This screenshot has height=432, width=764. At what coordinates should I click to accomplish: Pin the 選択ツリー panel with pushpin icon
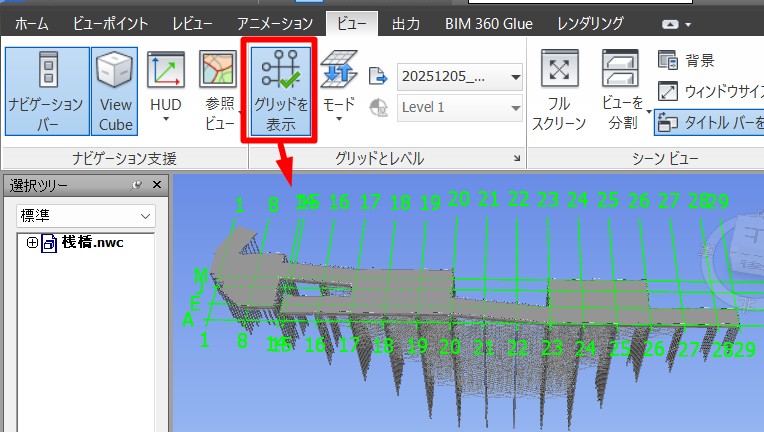click(137, 185)
